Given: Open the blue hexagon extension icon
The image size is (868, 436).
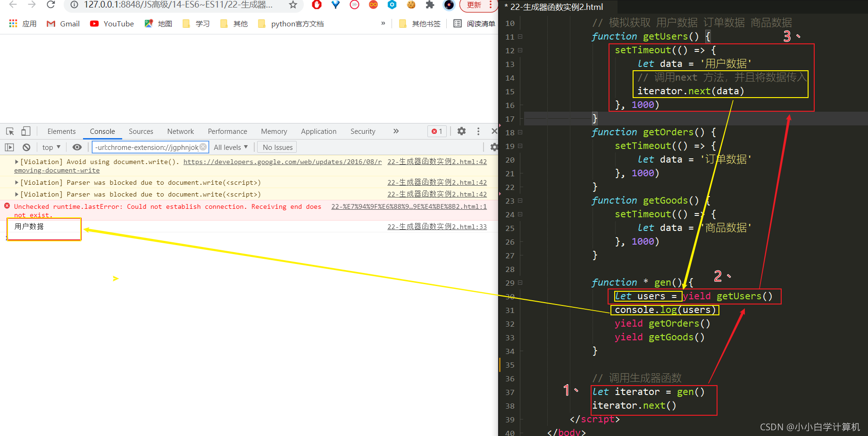Looking at the screenshot, I should 392,5.
